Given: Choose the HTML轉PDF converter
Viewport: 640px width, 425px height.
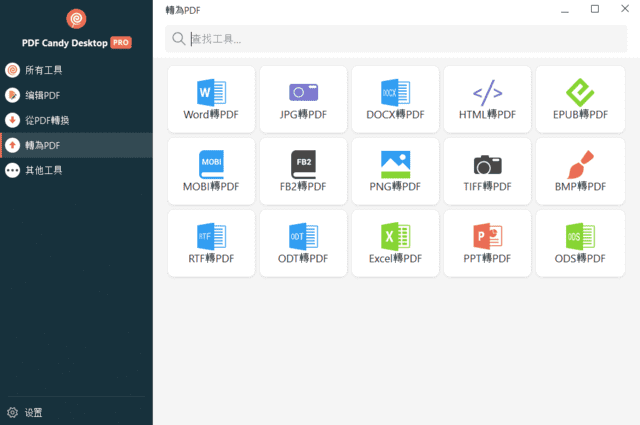Looking at the screenshot, I should point(487,100).
